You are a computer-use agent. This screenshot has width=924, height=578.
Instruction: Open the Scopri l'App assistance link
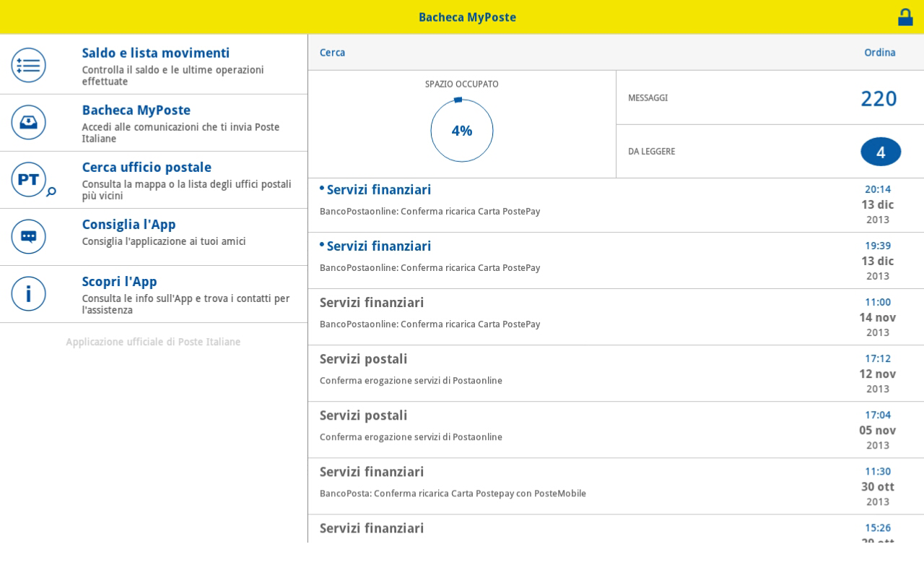pos(119,281)
